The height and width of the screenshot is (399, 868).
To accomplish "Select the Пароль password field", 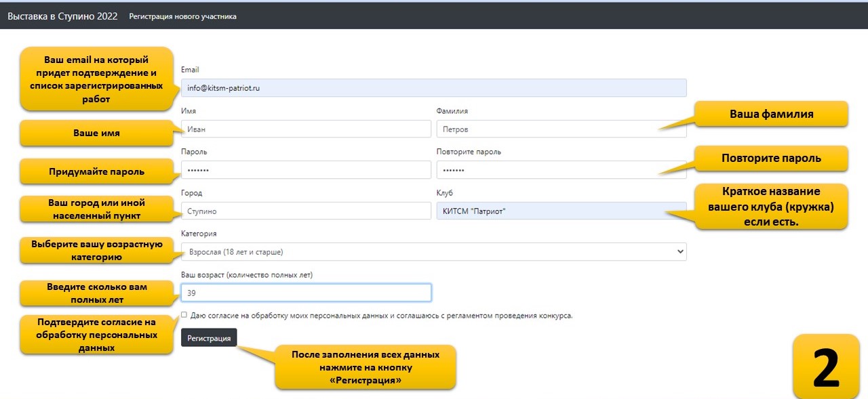I will coord(306,169).
